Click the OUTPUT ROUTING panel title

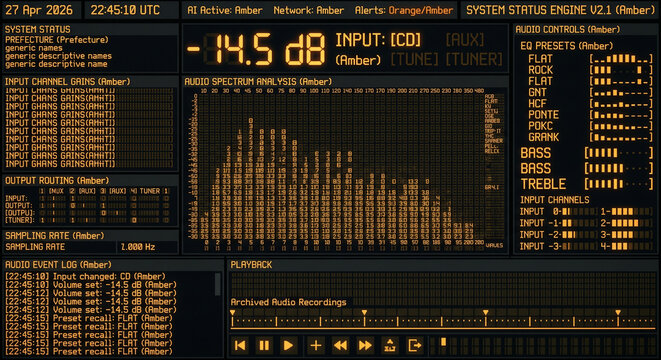(x=57, y=181)
